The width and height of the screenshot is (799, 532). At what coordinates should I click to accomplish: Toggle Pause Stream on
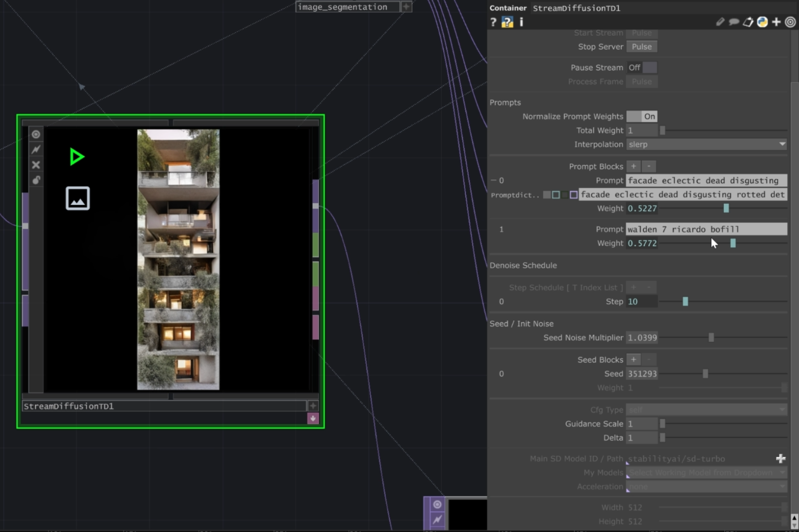coord(650,67)
